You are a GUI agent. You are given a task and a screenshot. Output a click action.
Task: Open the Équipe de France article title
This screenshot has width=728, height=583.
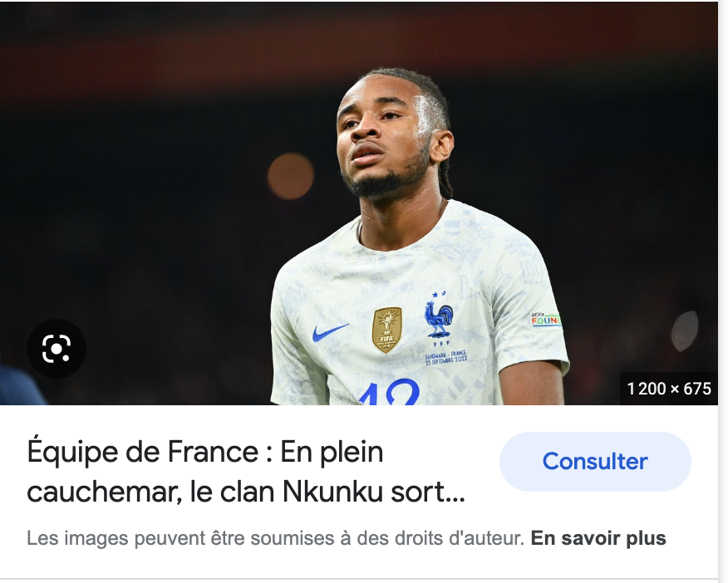pos(246,472)
